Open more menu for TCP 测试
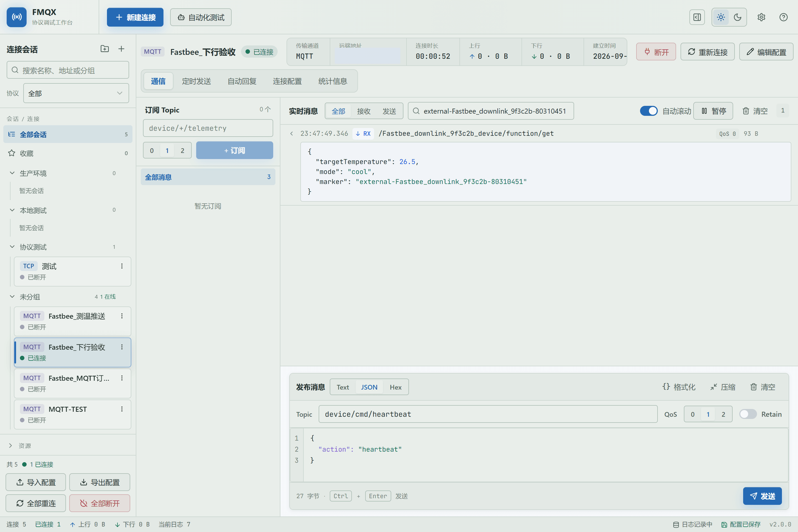The image size is (798, 532). (122, 266)
